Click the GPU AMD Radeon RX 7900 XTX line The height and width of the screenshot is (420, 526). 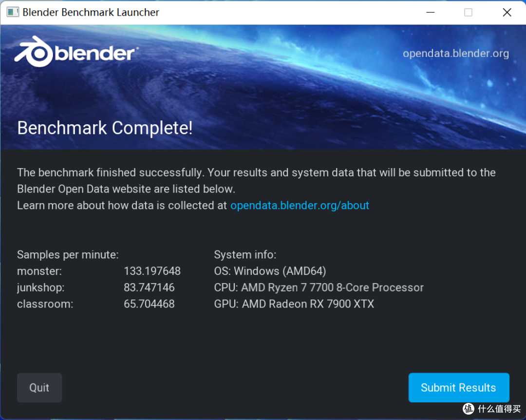tap(294, 304)
